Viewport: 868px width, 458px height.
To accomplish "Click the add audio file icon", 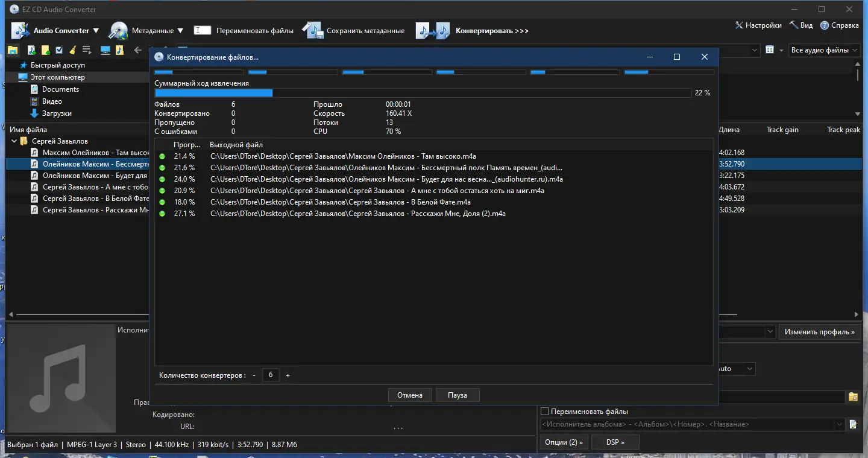I will point(32,50).
